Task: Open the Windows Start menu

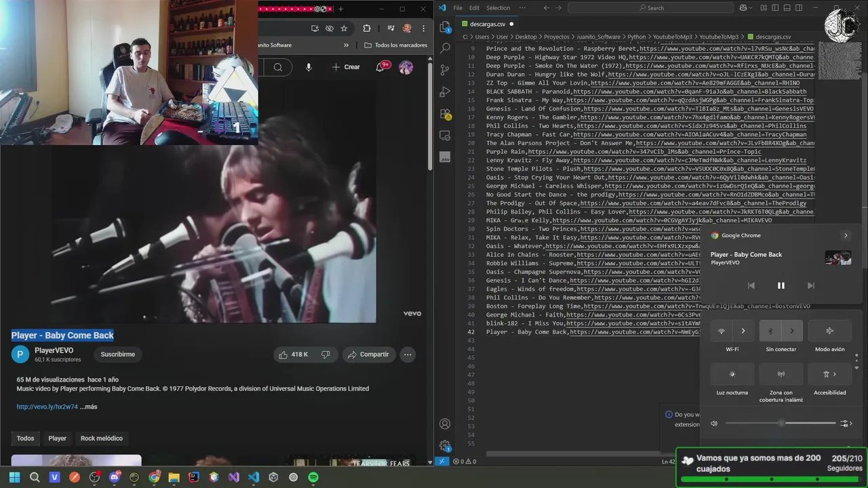Action: 15,477
